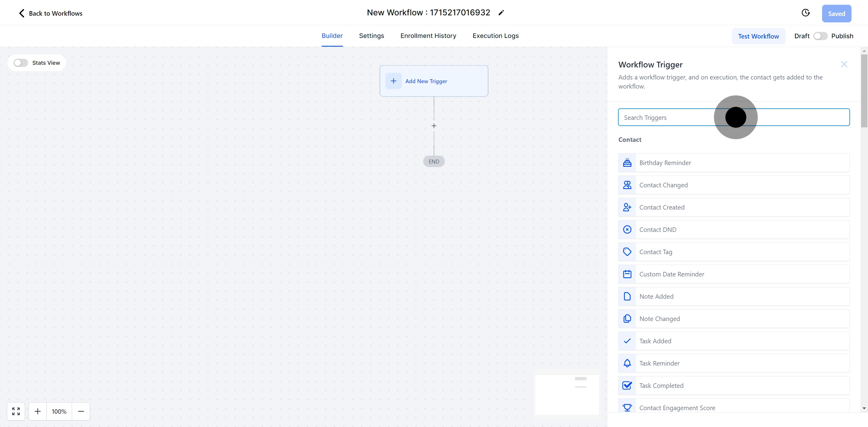The width and height of the screenshot is (868, 427).
Task: Open version history clock icon
Action: point(805,13)
